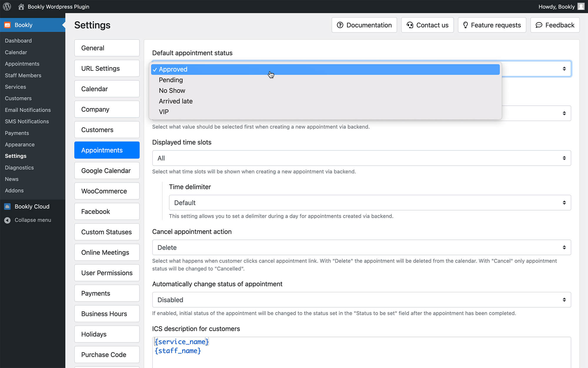
Task: Open WooCommerce settings tab
Action: (107, 191)
